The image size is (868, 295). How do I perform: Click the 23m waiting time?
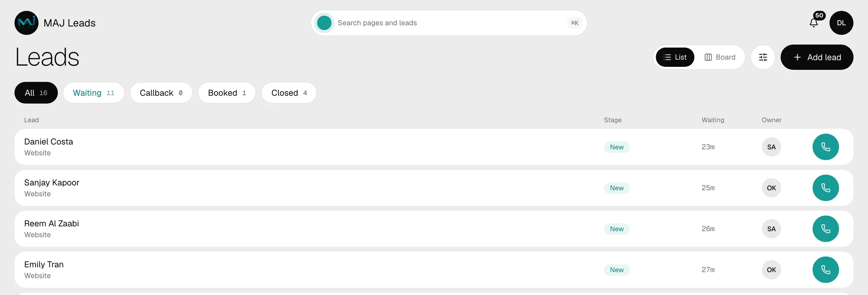pos(708,147)
